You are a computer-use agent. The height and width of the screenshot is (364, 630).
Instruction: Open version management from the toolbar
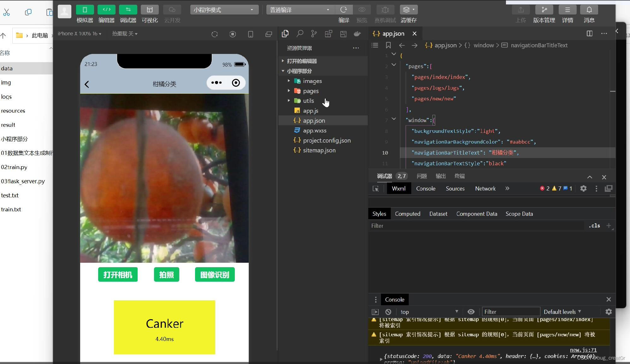click(x=544, y=10)
